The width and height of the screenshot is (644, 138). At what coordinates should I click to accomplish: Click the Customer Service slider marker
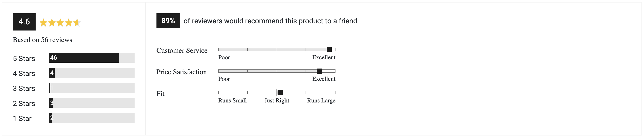click(x=329, y=49)
